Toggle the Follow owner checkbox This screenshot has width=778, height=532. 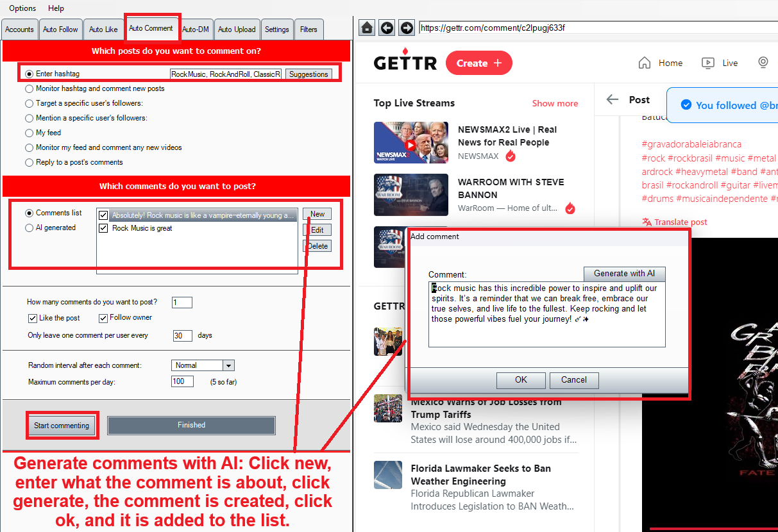103,319
